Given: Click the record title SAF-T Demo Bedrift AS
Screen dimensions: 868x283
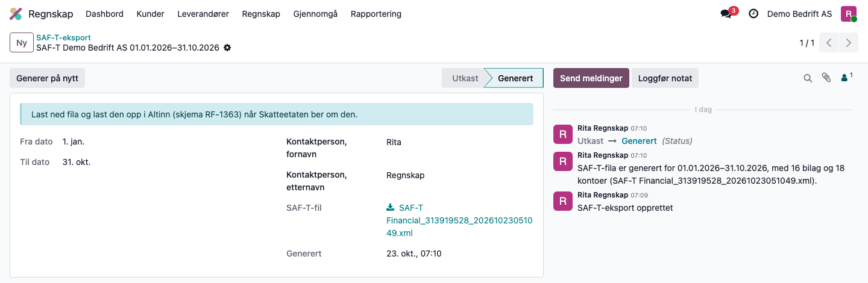Looking at the screenshot, I should pyautogui.click(x=128, y=48).
